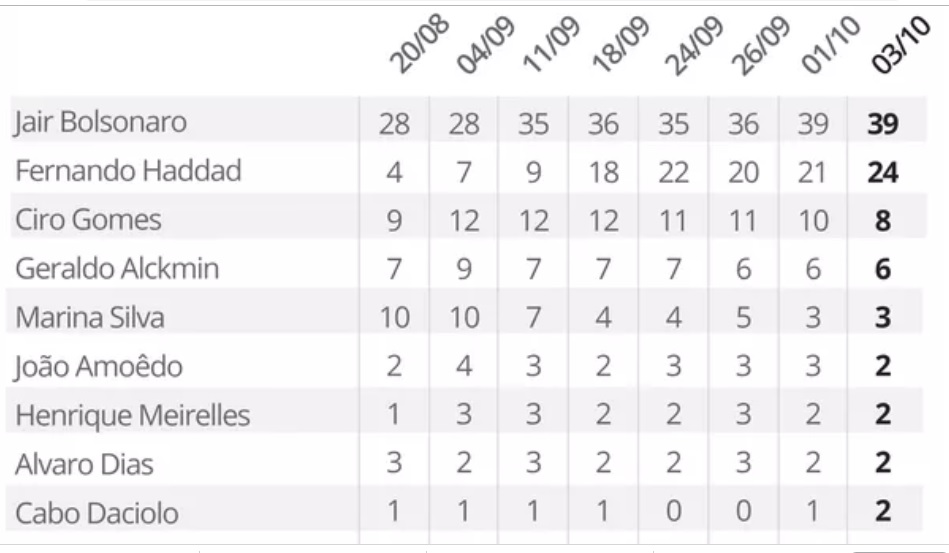Image resolution: width=949 pixels, height=553 pixels.
Task: Click the Geraldo Alckmin name
Action: (117, 268)
